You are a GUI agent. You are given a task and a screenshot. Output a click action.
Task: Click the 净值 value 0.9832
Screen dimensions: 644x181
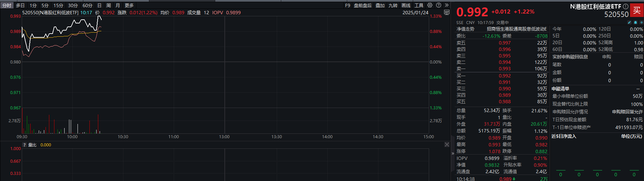click(x=492, y=165)
